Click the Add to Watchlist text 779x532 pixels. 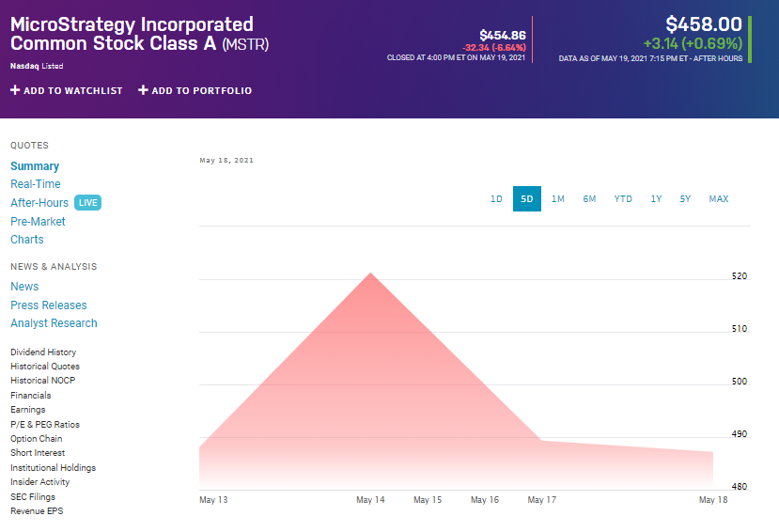pos(73,90)
